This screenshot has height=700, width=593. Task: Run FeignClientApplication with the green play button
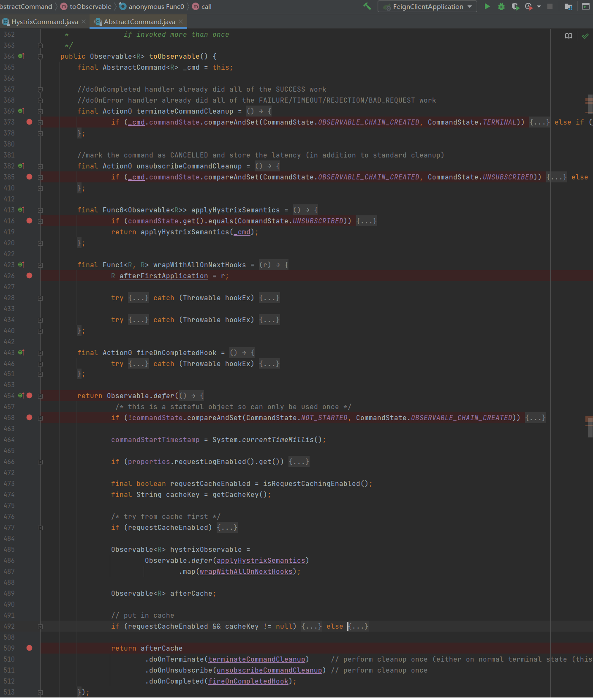(x=487, y=6)
